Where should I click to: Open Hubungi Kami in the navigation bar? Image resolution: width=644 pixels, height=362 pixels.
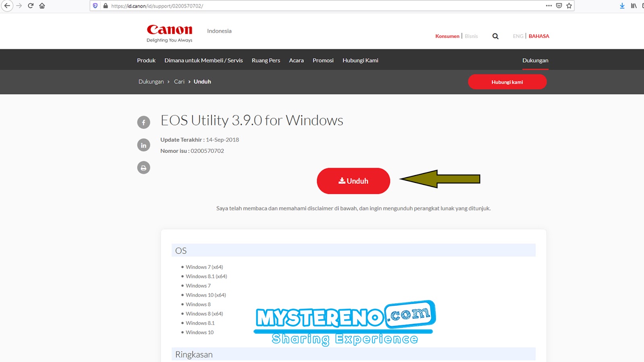[x=360, y=60]
